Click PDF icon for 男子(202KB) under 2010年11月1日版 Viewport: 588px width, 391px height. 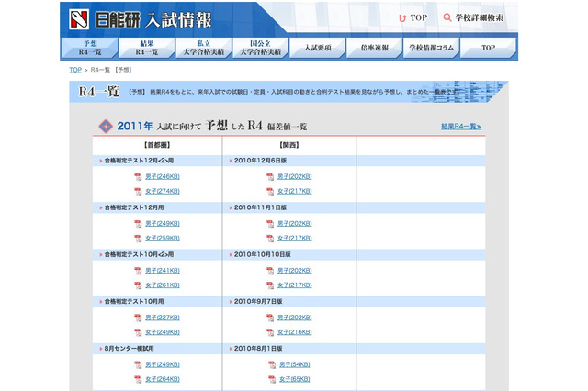[270, 224]
